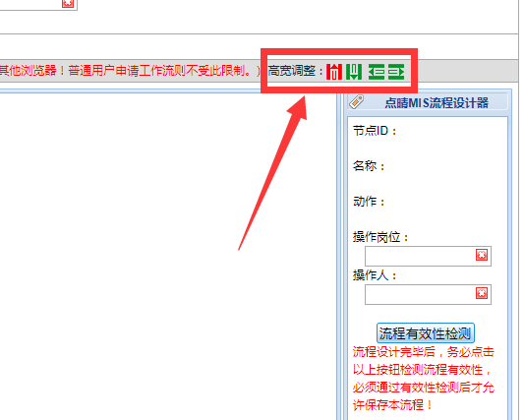Click the red up-arrow height adjust icon
This screenshot has height=420, width=525.
pyautogui.click(x=334, y=72)
